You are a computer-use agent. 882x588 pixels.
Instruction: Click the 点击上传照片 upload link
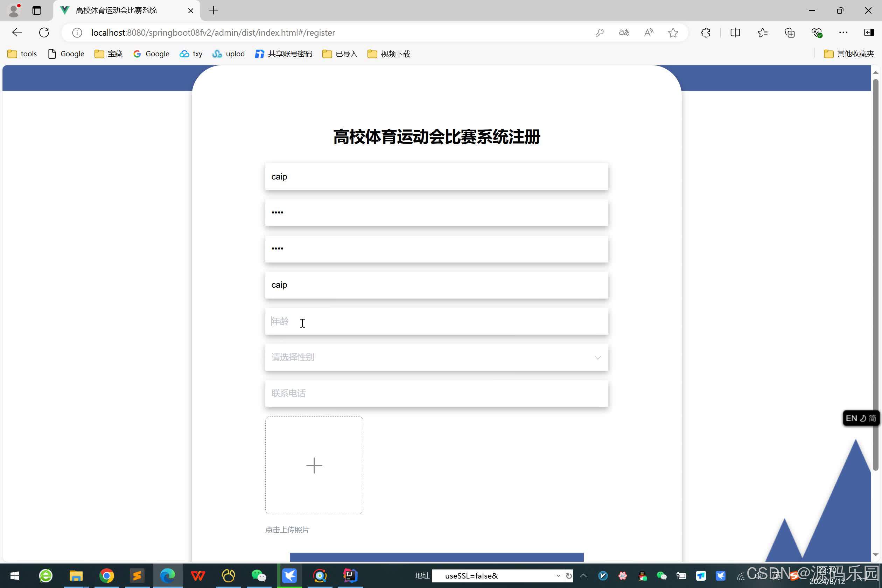click(287, 530)
